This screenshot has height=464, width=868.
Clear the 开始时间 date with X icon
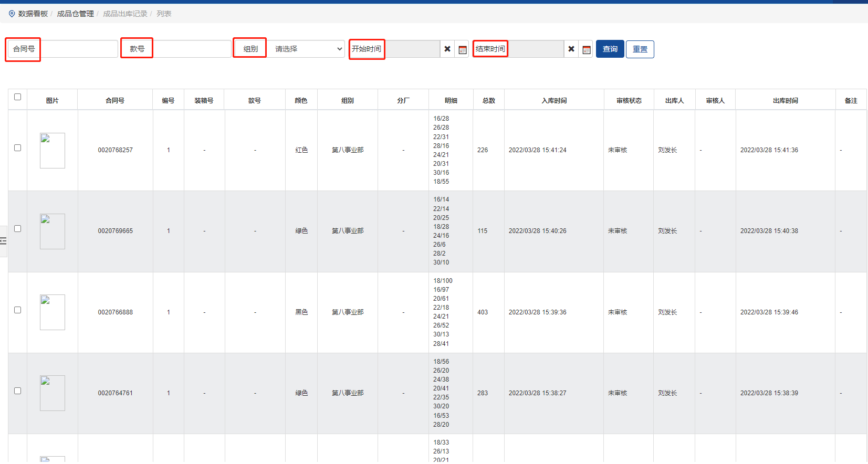(447, 49)
